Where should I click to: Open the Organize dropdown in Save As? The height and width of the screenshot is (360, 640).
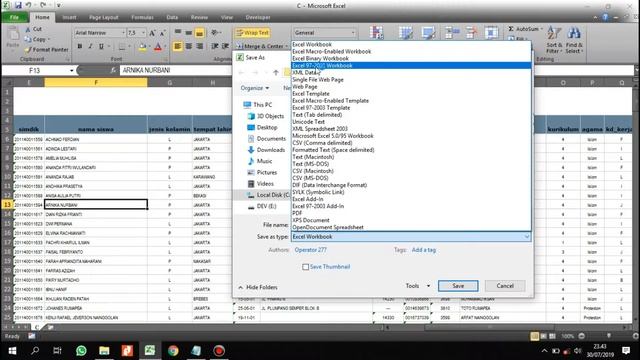[255, 88]
